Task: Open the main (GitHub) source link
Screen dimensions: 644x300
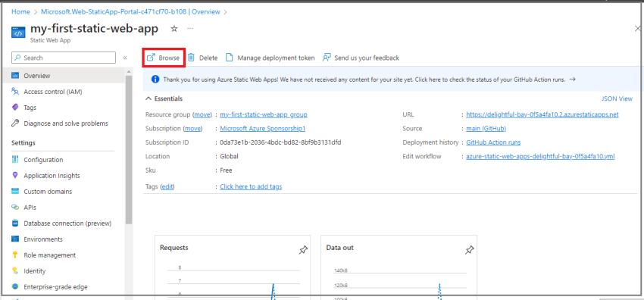Action: (486, 129)
